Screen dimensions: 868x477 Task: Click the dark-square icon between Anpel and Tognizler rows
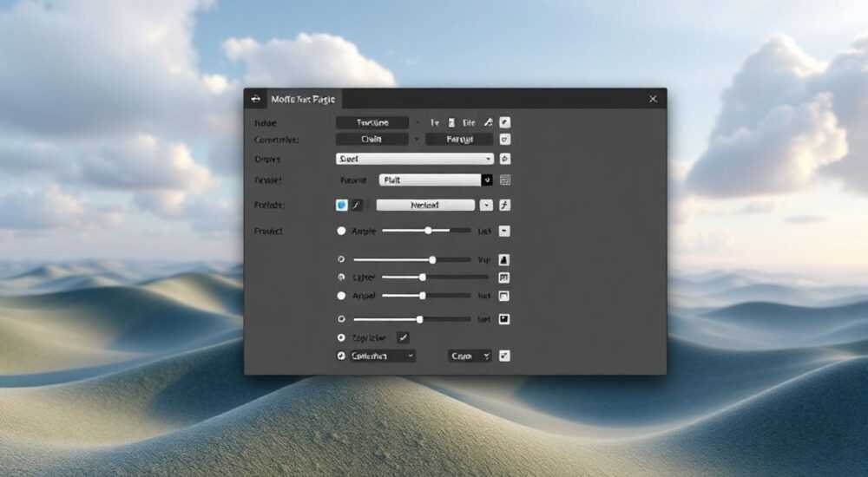coord(503,319)
